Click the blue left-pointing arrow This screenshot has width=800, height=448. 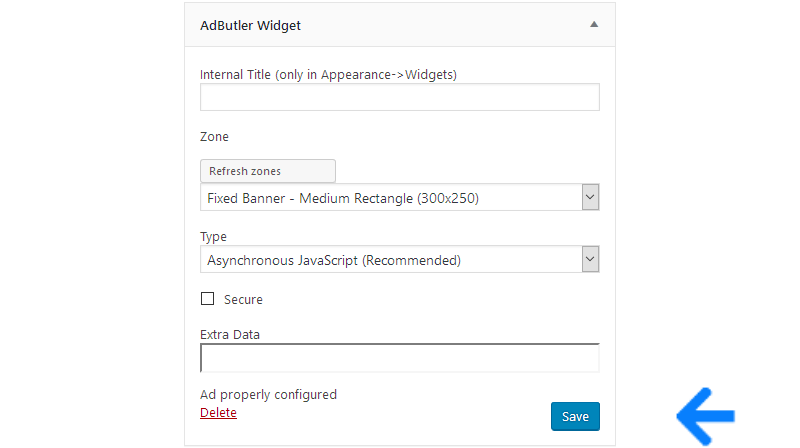pyautogui.click(x=706, y=416)
